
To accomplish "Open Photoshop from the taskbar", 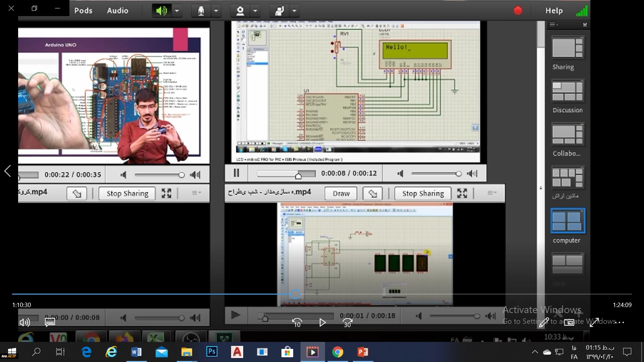I will [212, 352].
